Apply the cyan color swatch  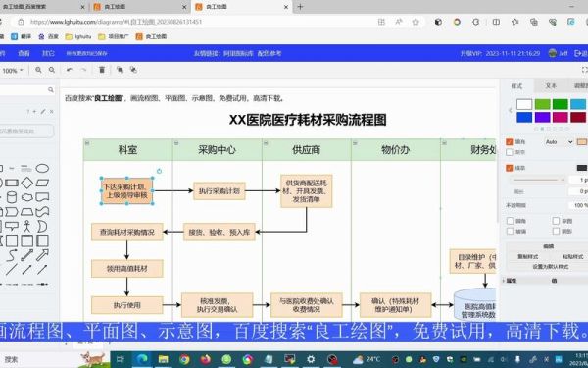click(x=578, y=104)
